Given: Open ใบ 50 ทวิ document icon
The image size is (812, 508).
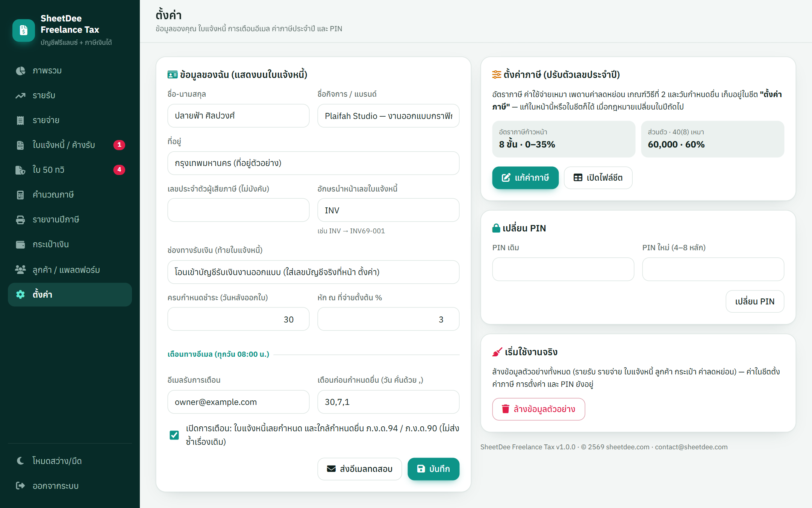Looking at the screenshot, I should click(20, 170).
